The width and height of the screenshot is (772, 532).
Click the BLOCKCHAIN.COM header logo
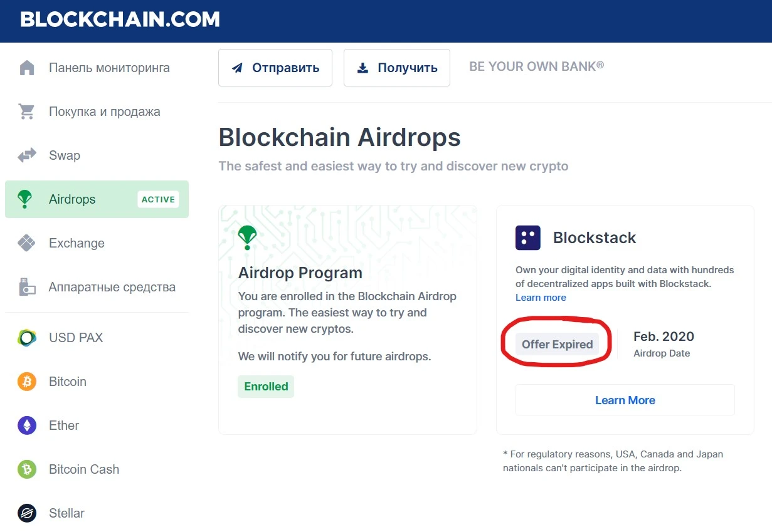click(120, 19)
